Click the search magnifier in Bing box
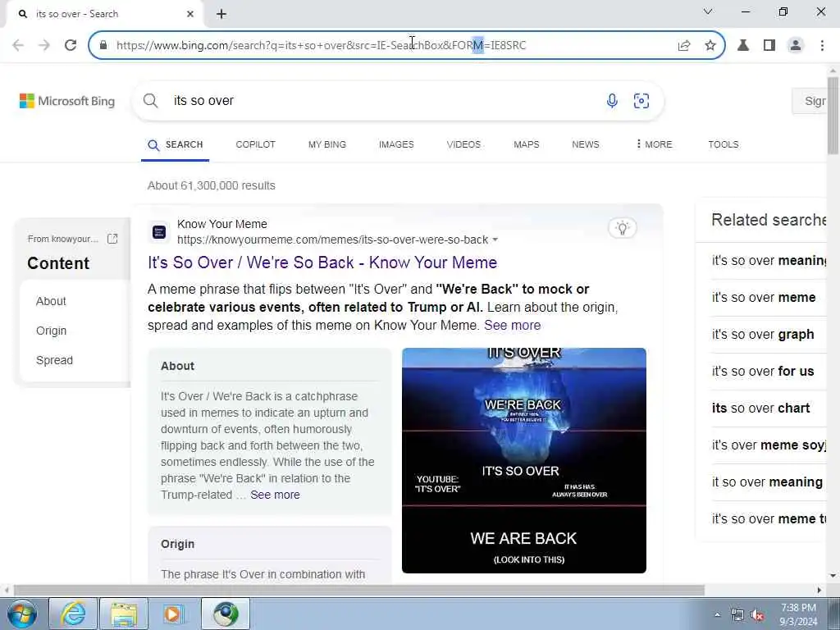Image resolution: width=840 pixels, height=630 pixels. (151, 101)
